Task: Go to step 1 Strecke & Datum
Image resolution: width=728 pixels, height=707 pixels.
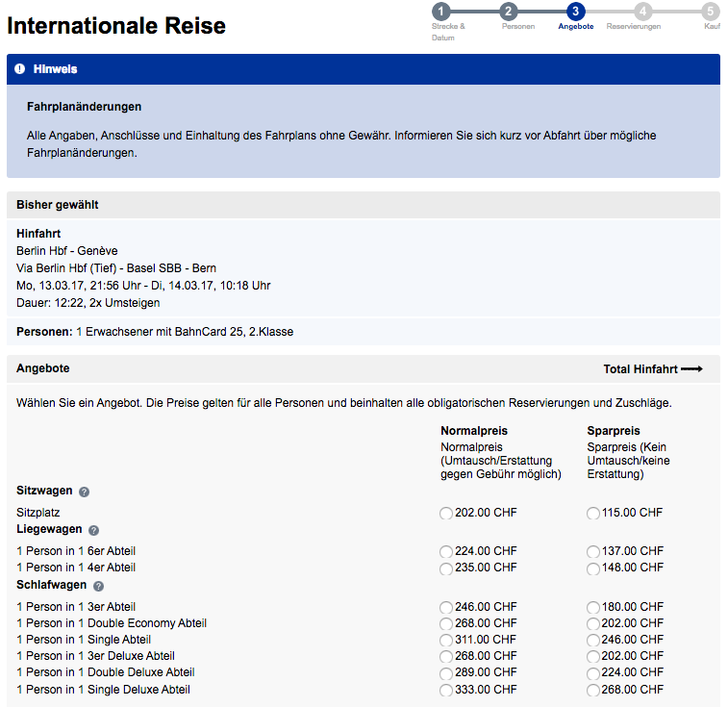Action: pyautogui.click(x=440, y=12)
